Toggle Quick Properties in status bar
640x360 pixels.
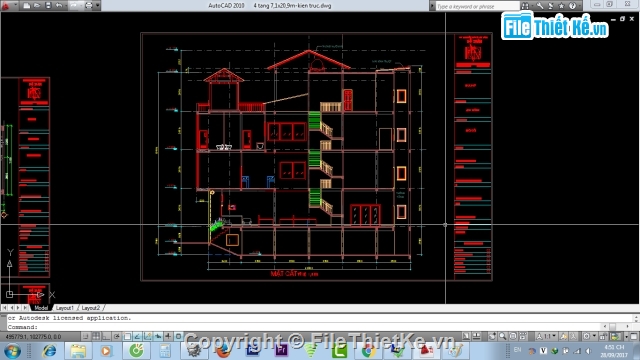pos(178,336)
